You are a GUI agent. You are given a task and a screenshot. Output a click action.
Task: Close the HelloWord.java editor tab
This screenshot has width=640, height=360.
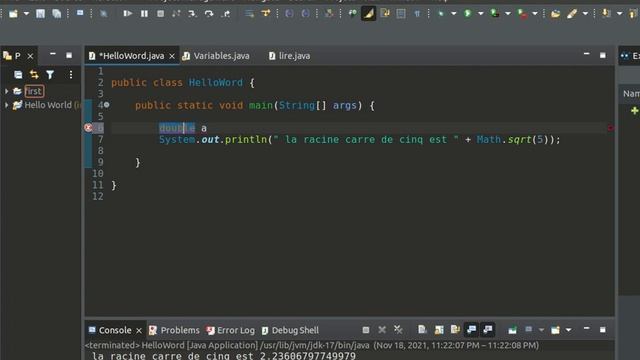coord(172,56)
